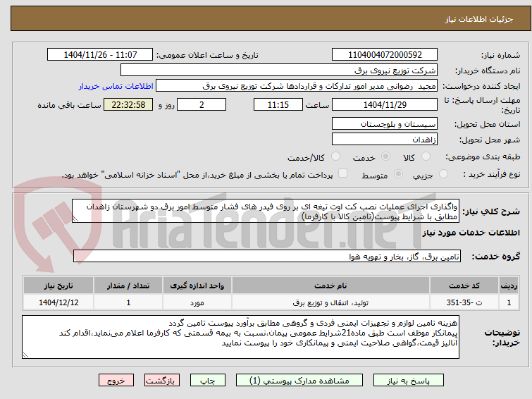Screen dimensions: 532x399
Task: Click the row number cell 1 under ردیف
Action: click(x=509, y=302)
